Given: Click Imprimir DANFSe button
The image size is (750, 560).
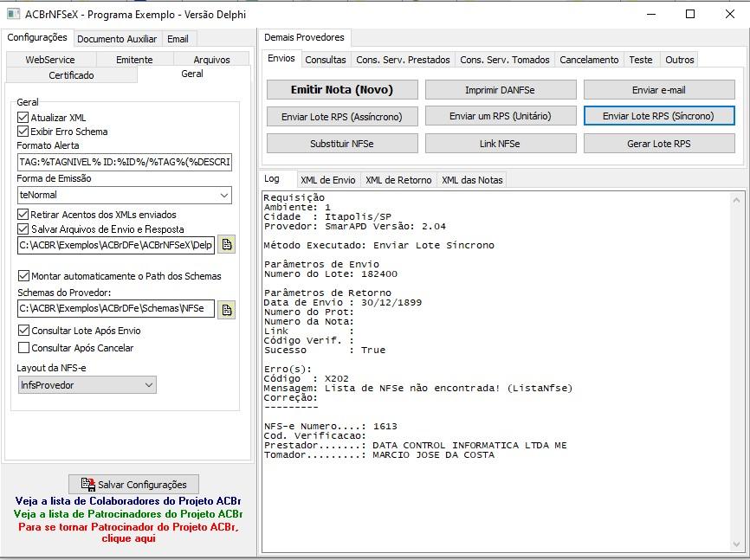Looking at the screenshot, I should [x=501, y=90].
